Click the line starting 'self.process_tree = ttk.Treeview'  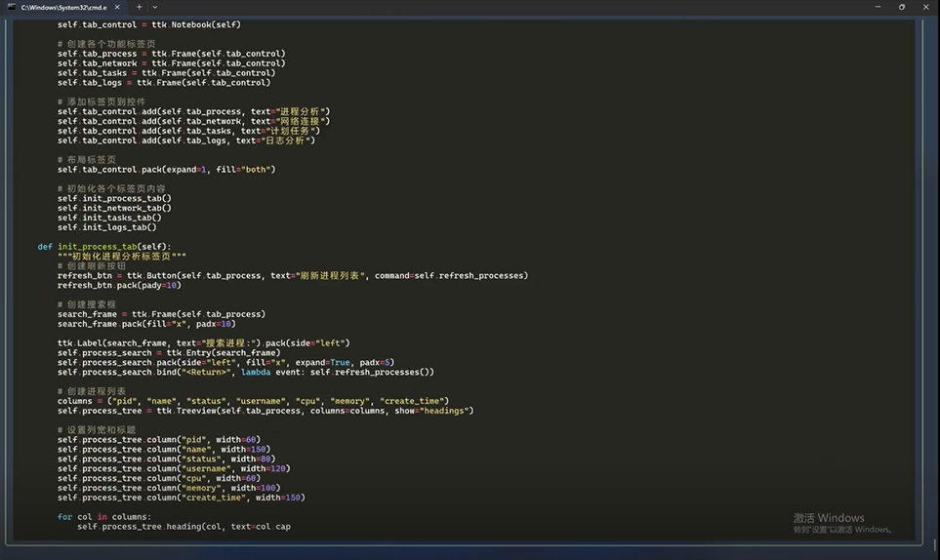coord(266,411)
